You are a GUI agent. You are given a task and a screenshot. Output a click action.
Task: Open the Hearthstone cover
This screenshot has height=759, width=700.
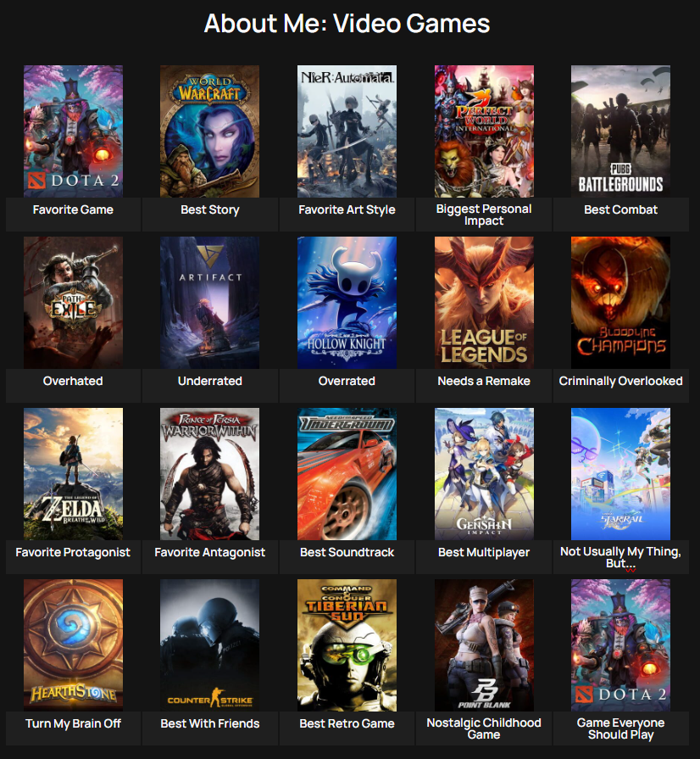(x=73, y=645)
